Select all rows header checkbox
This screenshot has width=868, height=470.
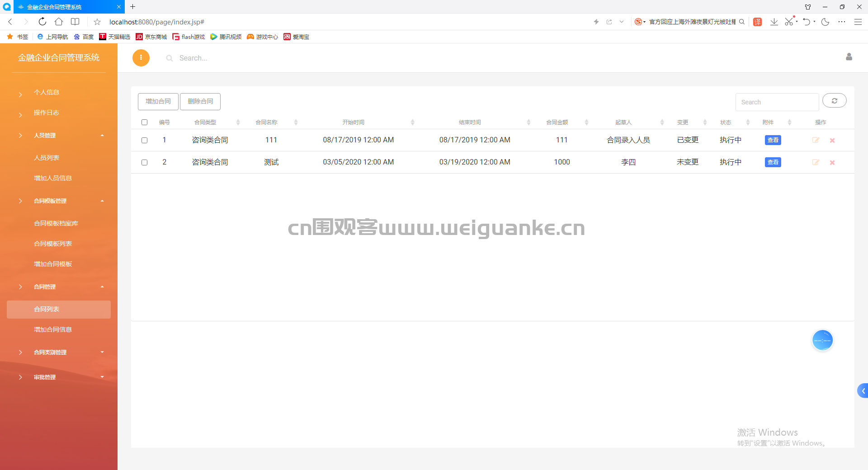(145, 122)
